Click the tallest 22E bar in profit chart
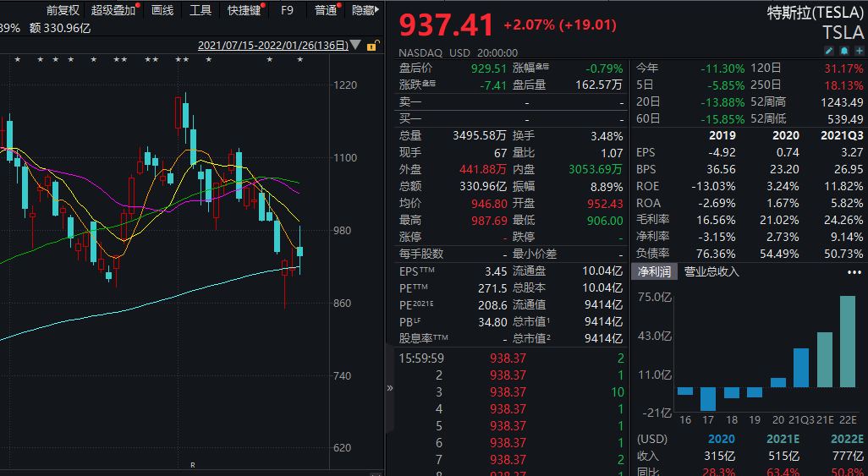 [x=847, y=341]
